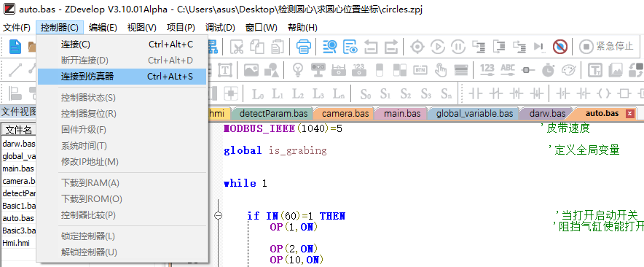Click the print icon
Viewport: 644px width, 267px height.
coord(304,47)
